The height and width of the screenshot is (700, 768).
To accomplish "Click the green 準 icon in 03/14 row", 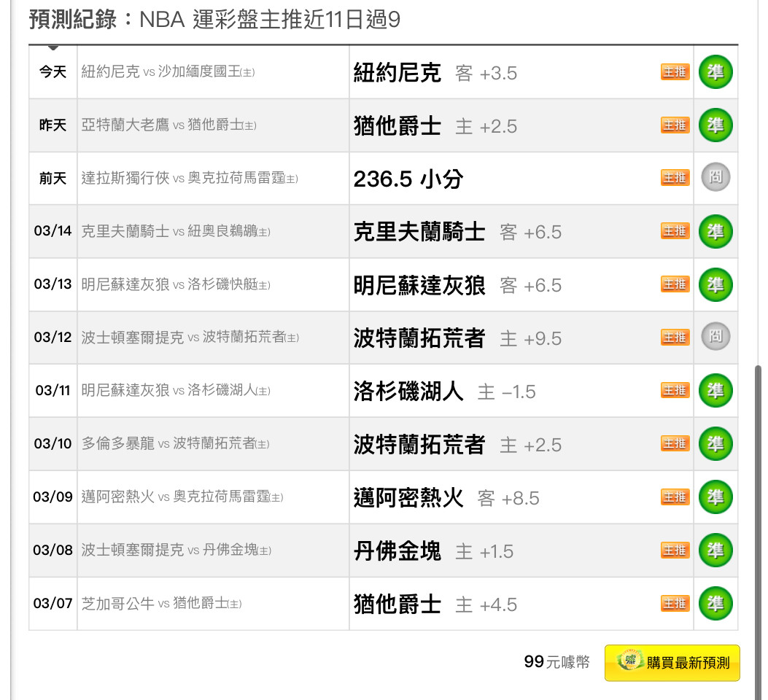I will (x=715, y=232).
